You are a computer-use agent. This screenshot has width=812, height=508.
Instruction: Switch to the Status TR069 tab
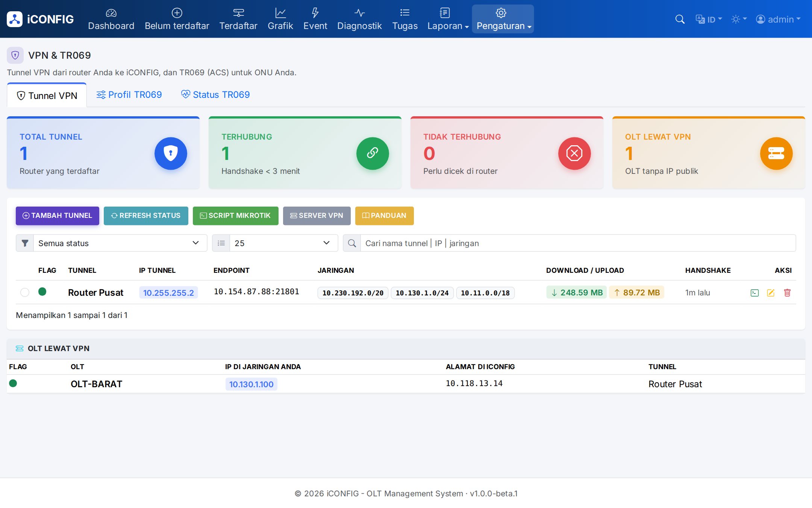pos(215,94)
